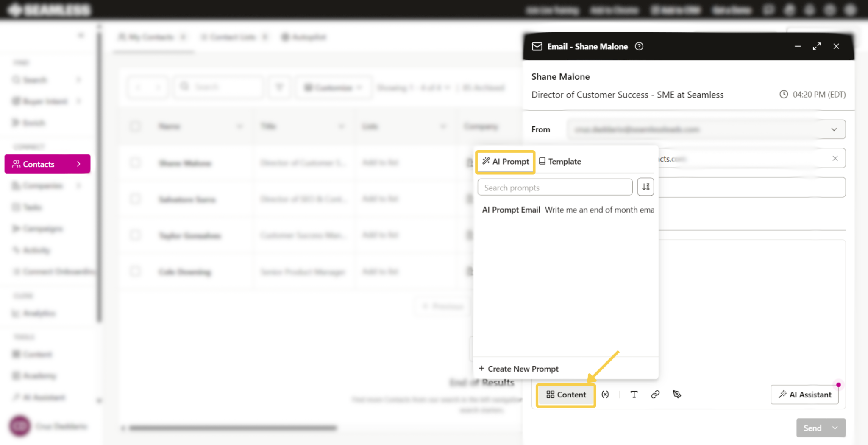Click the envelope icon in email header
Image resolution: width=868 pixels, height=445 pixels.
click(x=537, y=46)
